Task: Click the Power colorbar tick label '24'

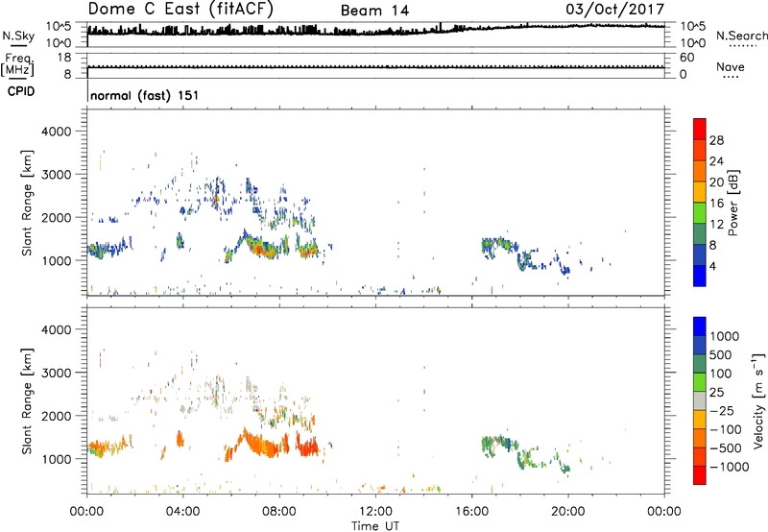Action: 716,161
